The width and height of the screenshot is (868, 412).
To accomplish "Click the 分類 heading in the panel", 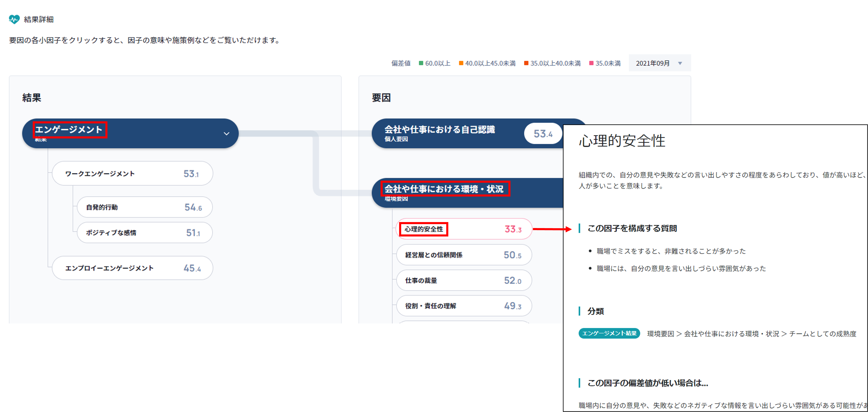I will 595,311.
